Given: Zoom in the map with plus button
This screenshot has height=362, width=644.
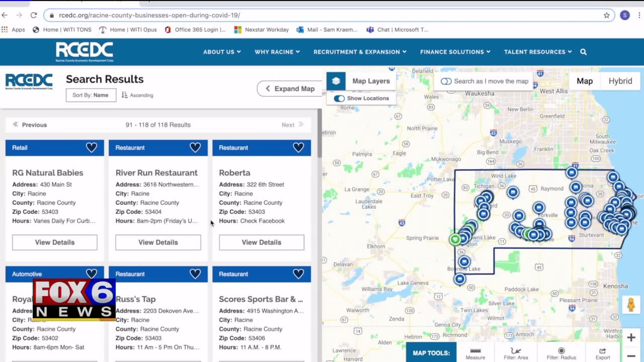Looking at the screenshot, I should pyautogui.click(x=631, y=337).
